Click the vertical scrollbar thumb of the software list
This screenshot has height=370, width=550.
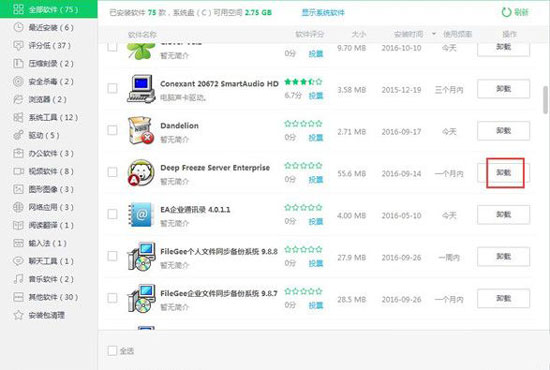click(545, 100)
